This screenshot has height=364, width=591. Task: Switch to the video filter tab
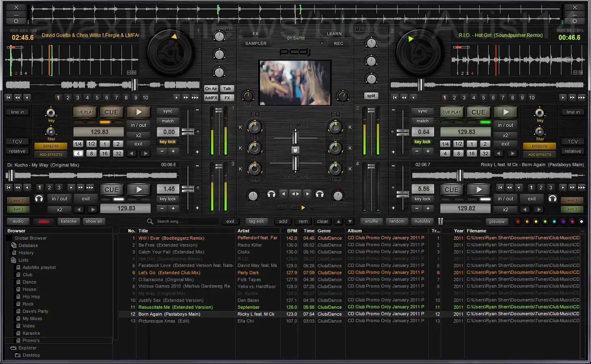tap(43, 221)
